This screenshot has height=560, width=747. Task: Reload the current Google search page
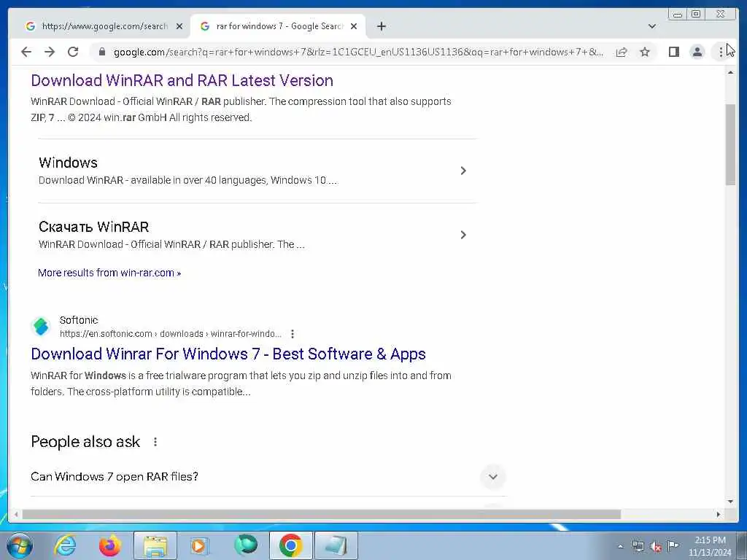pyautogui.click(x=73, y=52)
